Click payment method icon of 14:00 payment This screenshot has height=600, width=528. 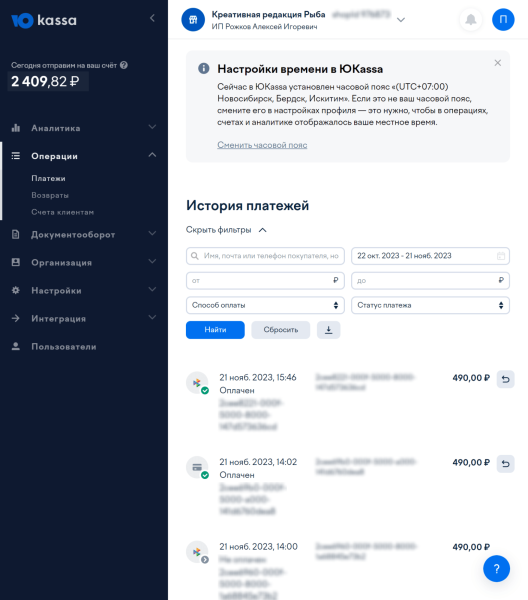[197, 552]
